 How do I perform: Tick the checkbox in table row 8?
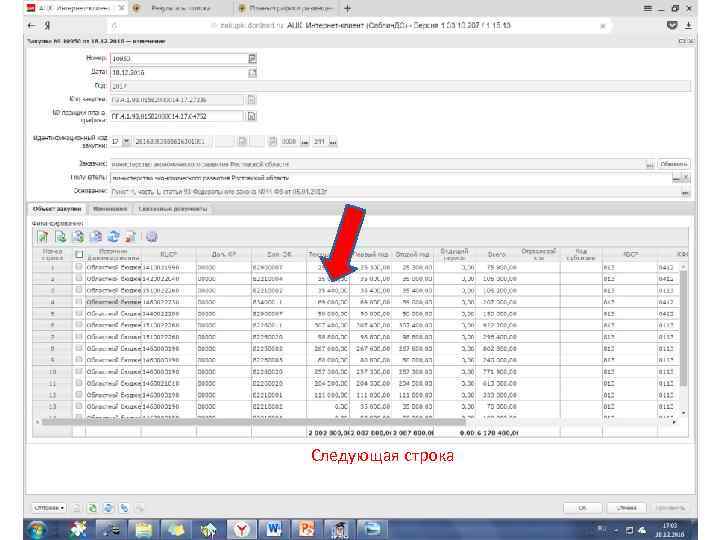pyautogui.click(x=79, y=348)
